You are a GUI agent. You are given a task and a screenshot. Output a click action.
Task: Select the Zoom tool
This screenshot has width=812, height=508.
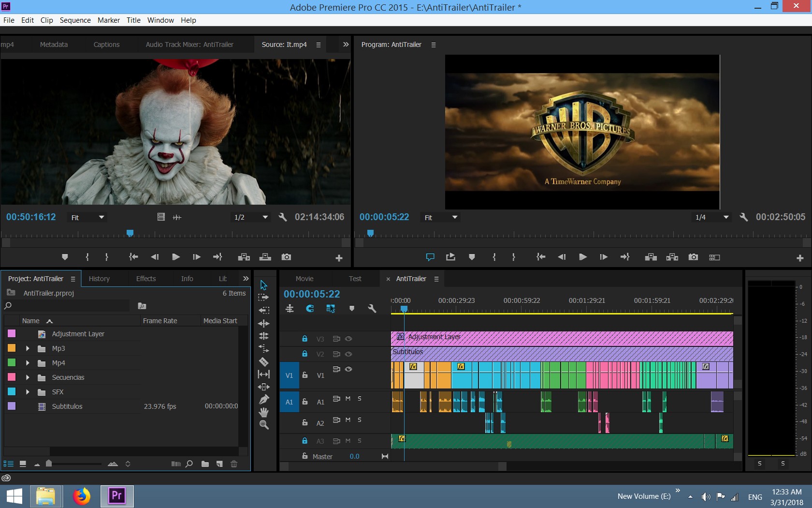[263, 425]
